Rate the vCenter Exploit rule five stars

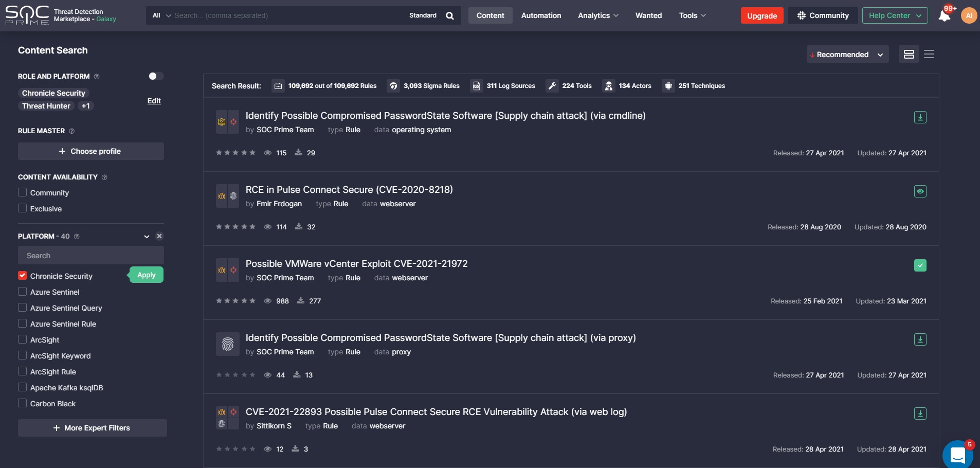[252, 300]
